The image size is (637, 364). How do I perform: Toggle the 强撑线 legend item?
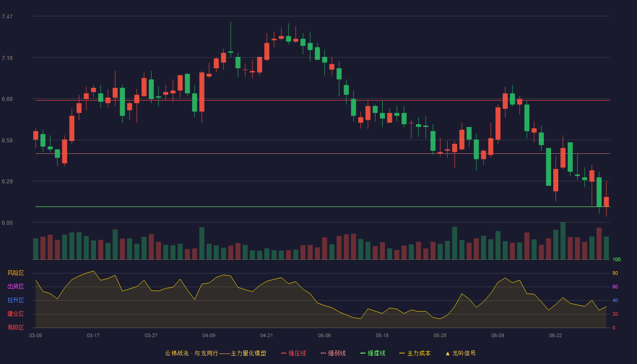click(373, 353)
